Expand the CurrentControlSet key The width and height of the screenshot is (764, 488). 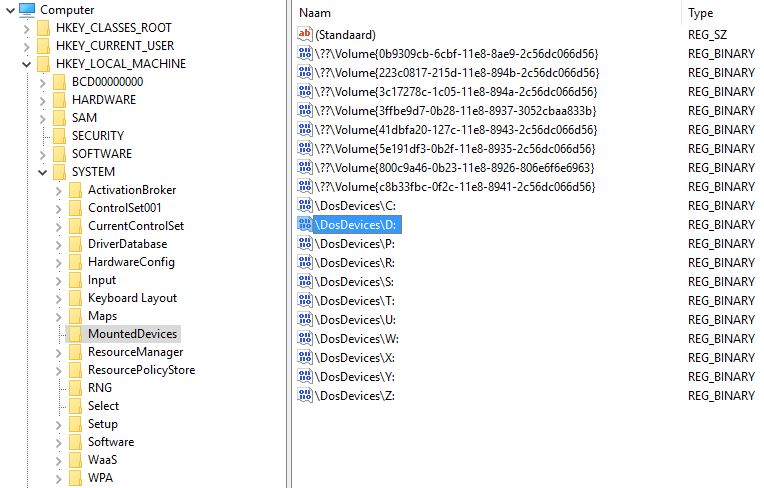[59, 226]
